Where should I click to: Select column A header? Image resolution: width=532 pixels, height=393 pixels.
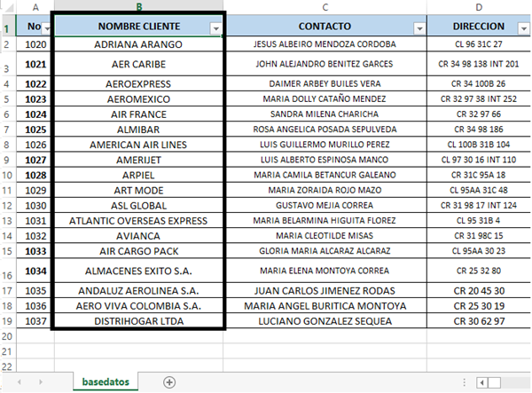pyautogui.click(x=35, y=7)
